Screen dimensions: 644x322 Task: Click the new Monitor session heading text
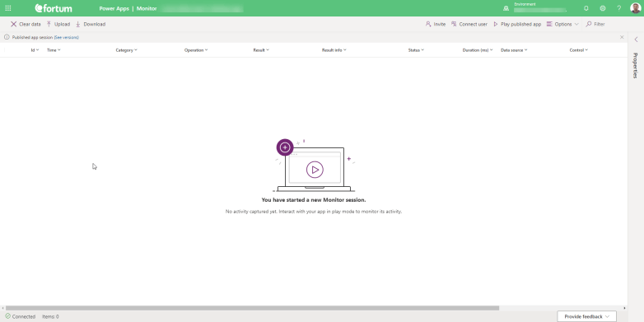(x=314, y=200)
